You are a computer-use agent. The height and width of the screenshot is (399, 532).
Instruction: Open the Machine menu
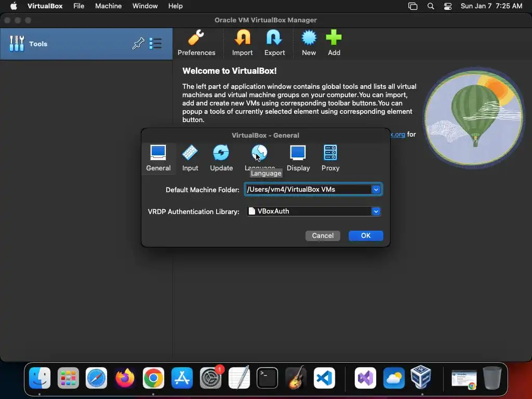coord(108,6)
